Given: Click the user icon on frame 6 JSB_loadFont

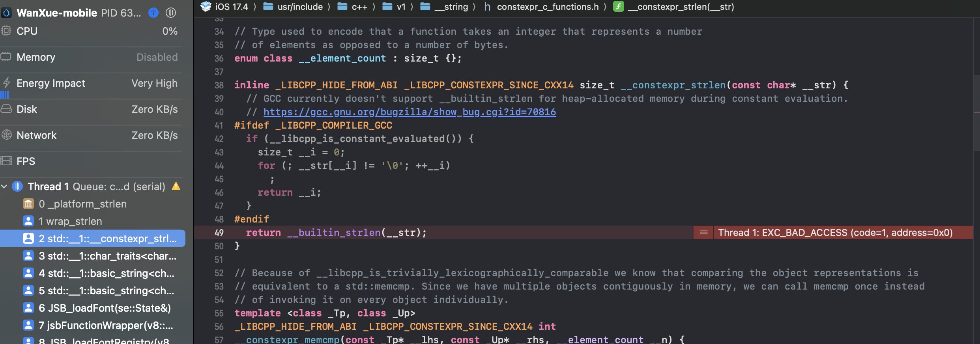Looking at the screenshot, I should (x=28, y=308).
